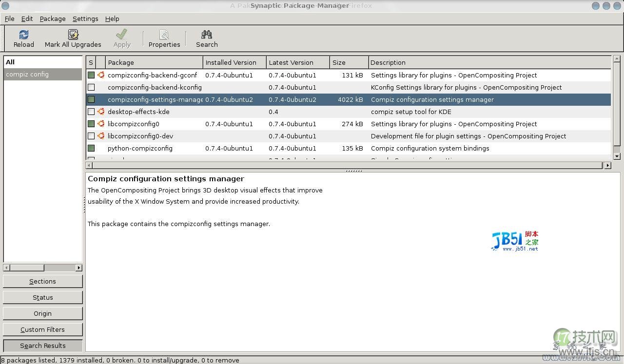Select the Mark All Upgrades icon

[x=73, y=35]
